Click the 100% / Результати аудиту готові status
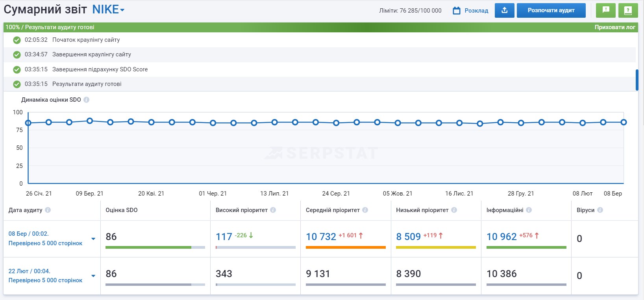The image size is (644, 300). 50,27
